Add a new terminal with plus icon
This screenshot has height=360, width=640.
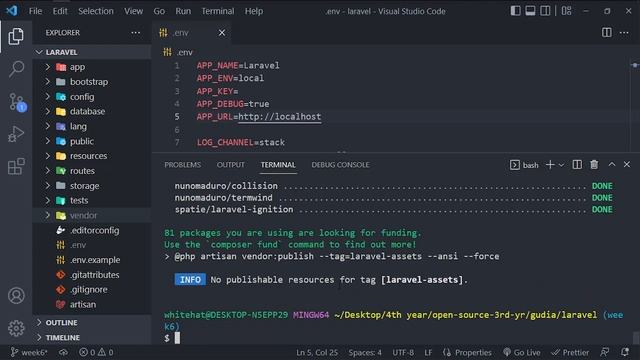pos(550,164)
